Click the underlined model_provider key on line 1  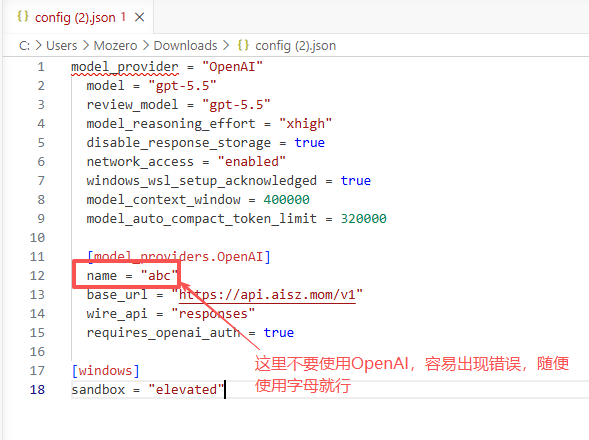[125, 67]
